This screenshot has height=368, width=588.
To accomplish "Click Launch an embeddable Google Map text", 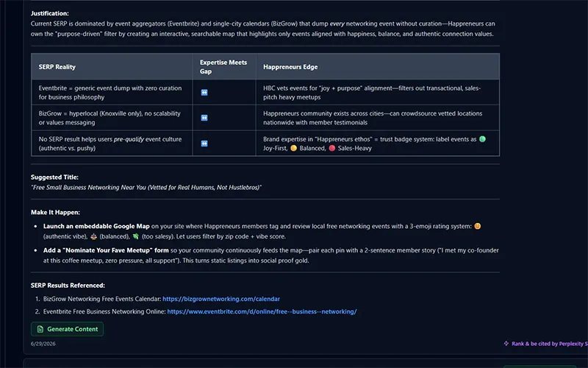I will pyautogui.click(x=96, y=226).
